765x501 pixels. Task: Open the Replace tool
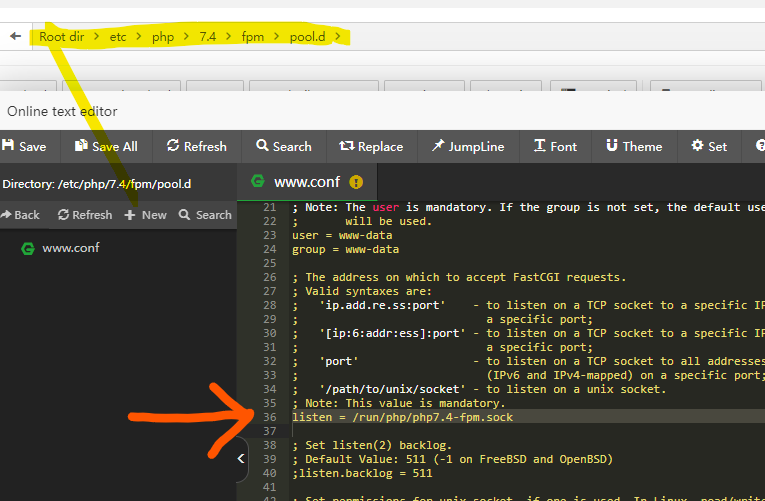(371, 146)
